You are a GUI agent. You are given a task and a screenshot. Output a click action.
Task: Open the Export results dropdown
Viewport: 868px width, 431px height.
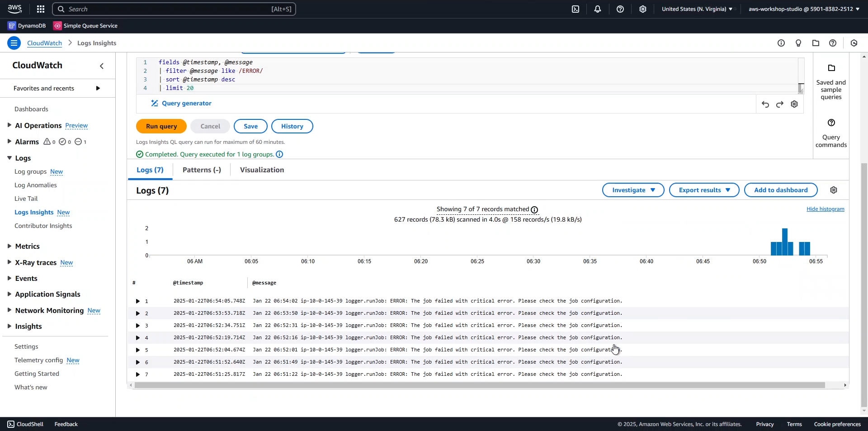[x=704, y=190]
